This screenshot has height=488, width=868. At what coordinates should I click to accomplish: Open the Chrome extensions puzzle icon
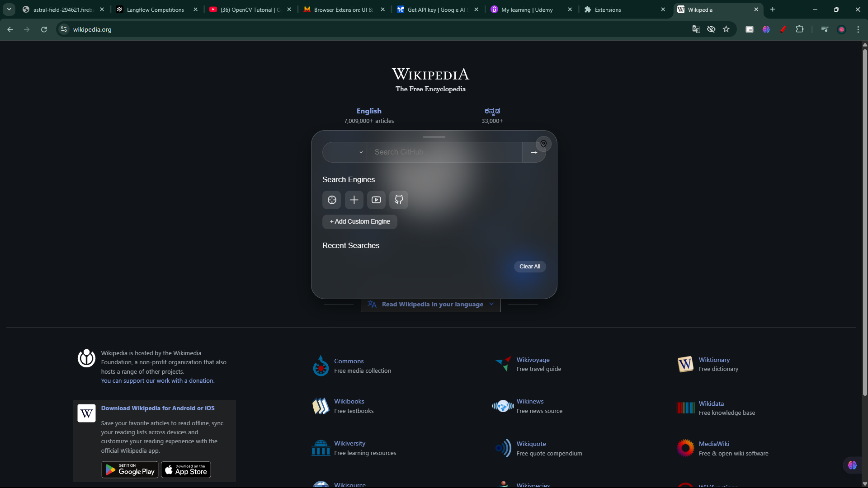(x=800, y=29)
